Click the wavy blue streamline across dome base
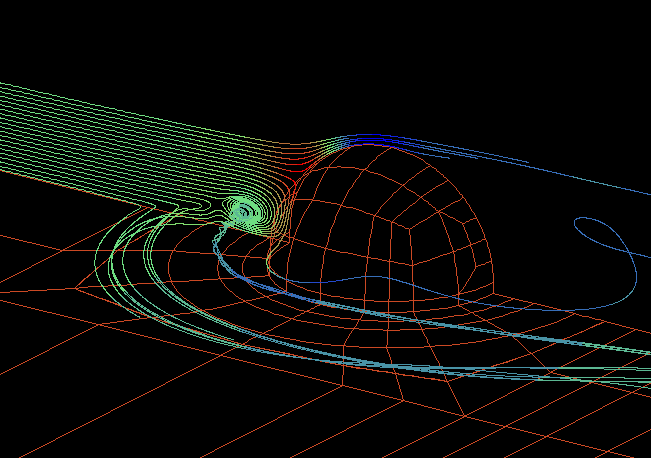Screen dimensions: 651x458 (380, 281)
